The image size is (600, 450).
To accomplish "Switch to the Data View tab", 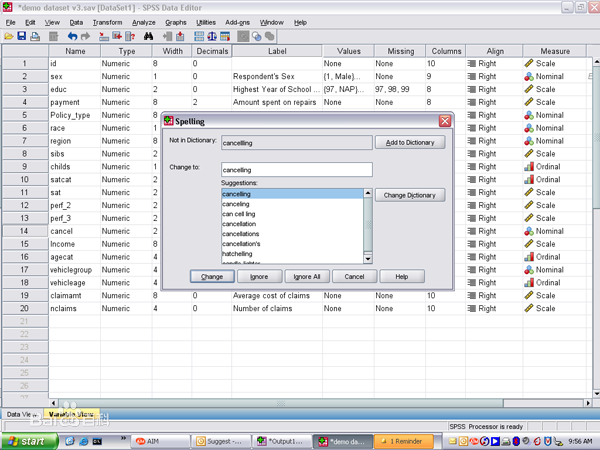I will point(21,413).
